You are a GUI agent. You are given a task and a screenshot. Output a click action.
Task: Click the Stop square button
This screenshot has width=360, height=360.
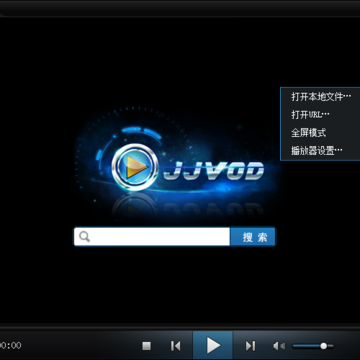[x=147, y=346]
